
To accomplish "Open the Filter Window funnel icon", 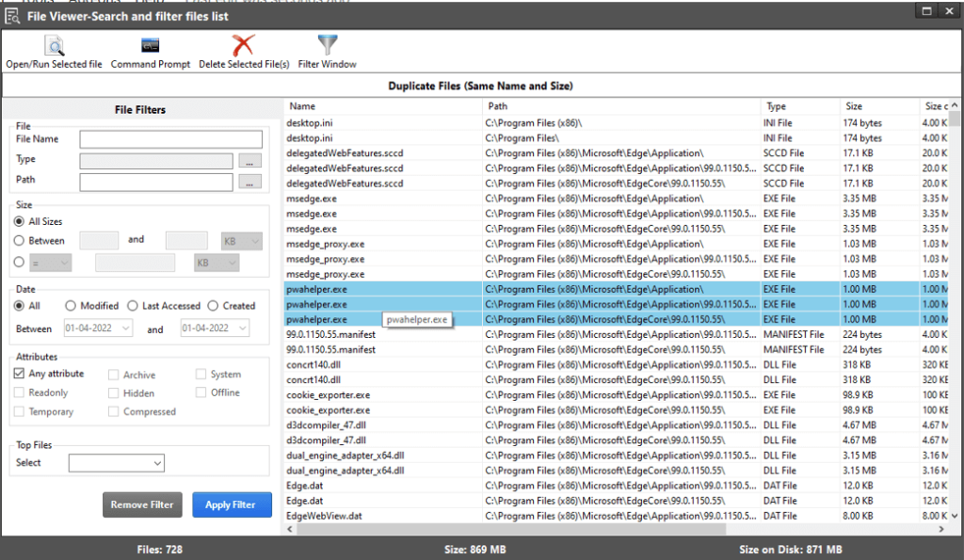I will 327,45.
